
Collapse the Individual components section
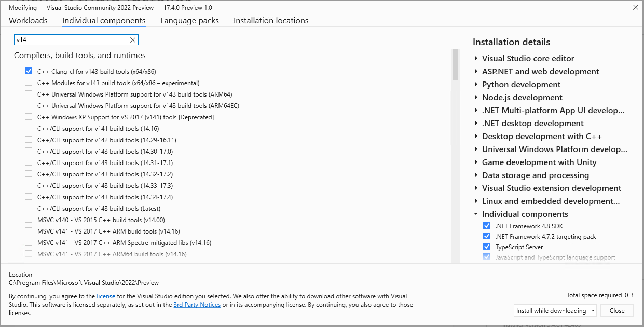pos(475,214)
